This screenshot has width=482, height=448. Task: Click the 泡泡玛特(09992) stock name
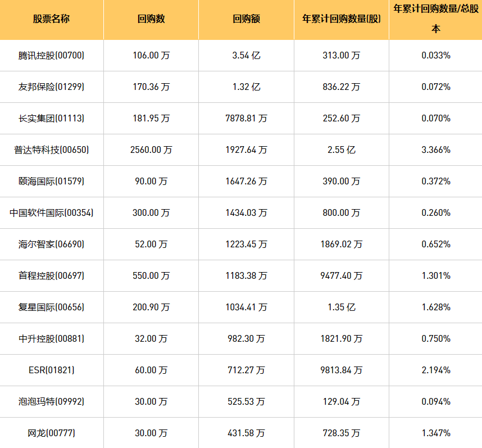coord(52,402)
